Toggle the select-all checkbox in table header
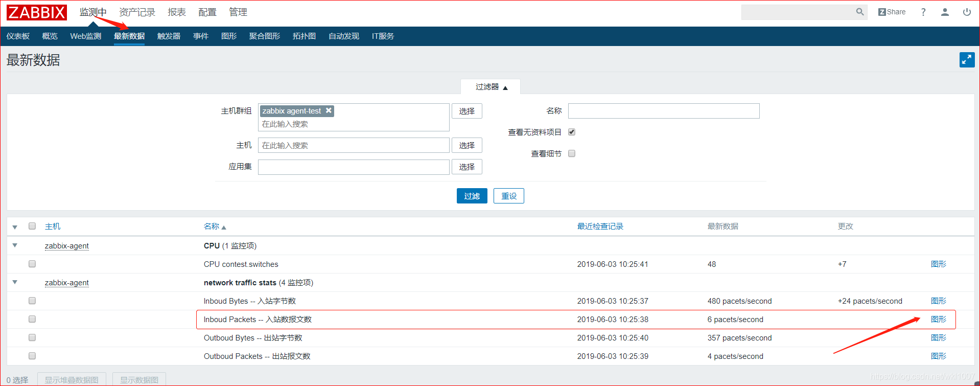The width and height of the screenshot is (980, 386). [32, 226]
